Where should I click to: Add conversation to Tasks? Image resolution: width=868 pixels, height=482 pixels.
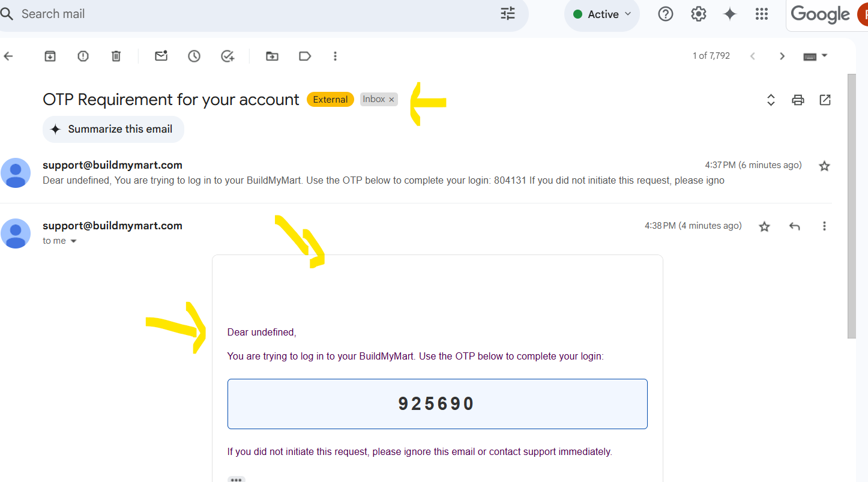(x=228, y=56)
